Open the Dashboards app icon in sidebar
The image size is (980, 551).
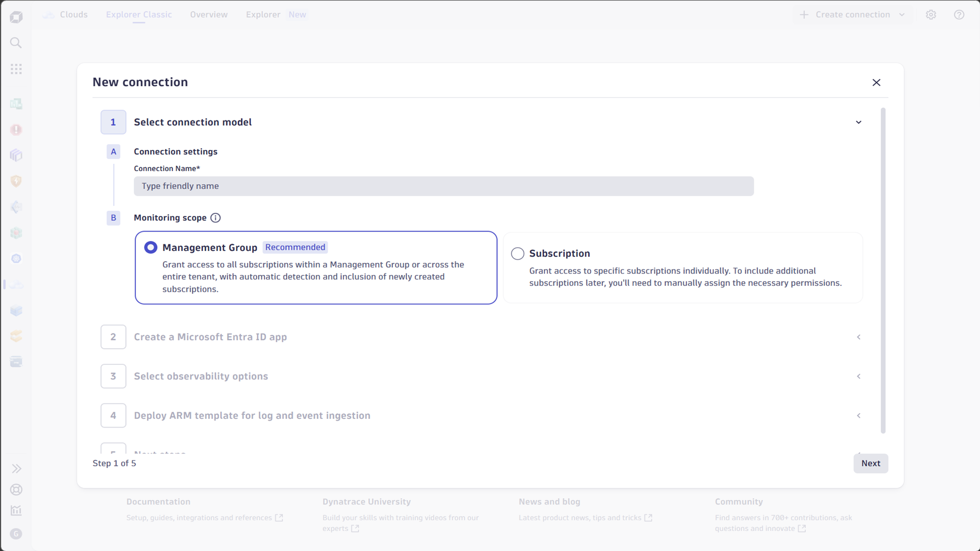tap(16, 104)
